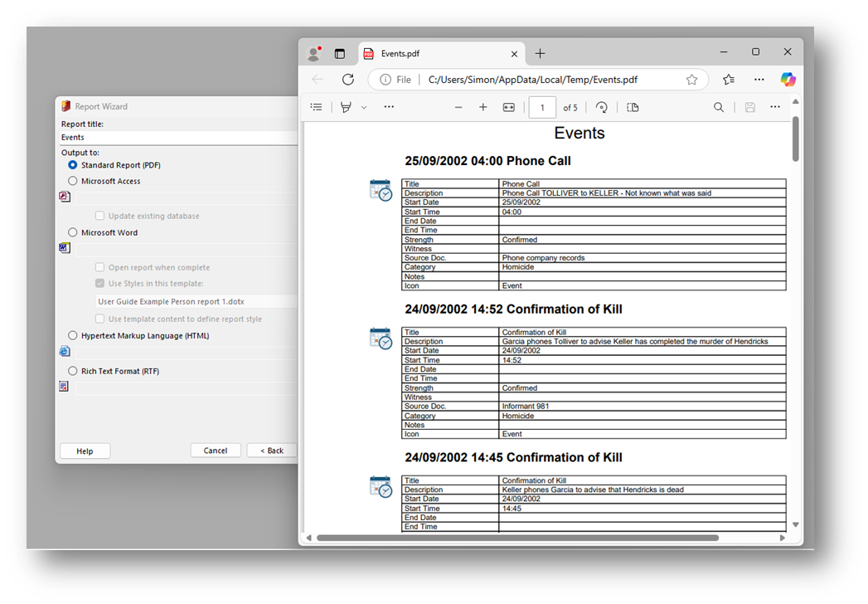Select Microsoft Access output option

73,181
